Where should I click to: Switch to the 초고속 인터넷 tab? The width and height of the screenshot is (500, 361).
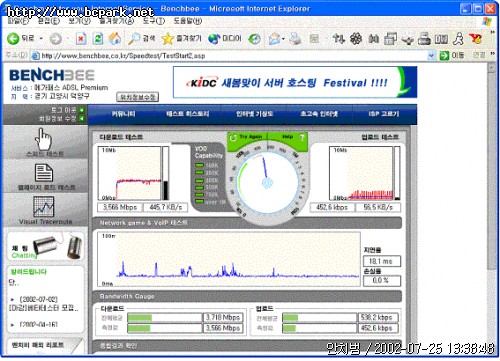(x=319, y=114)
